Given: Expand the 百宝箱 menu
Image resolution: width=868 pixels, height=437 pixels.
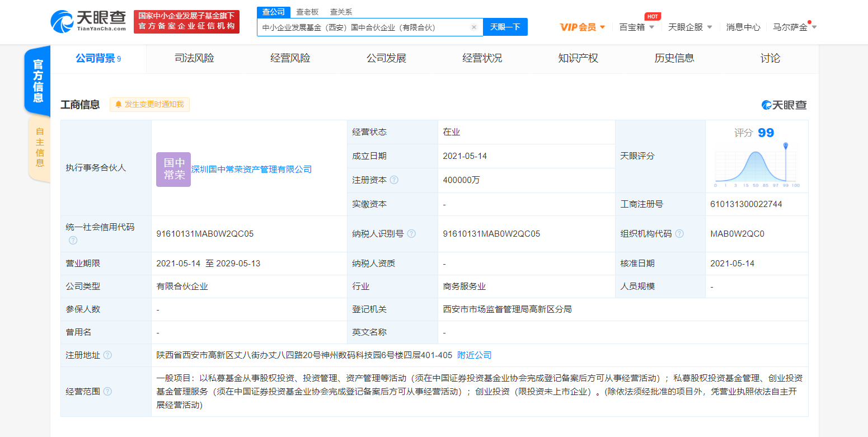Looking at the screenshot, I should (x=636, y=27).
